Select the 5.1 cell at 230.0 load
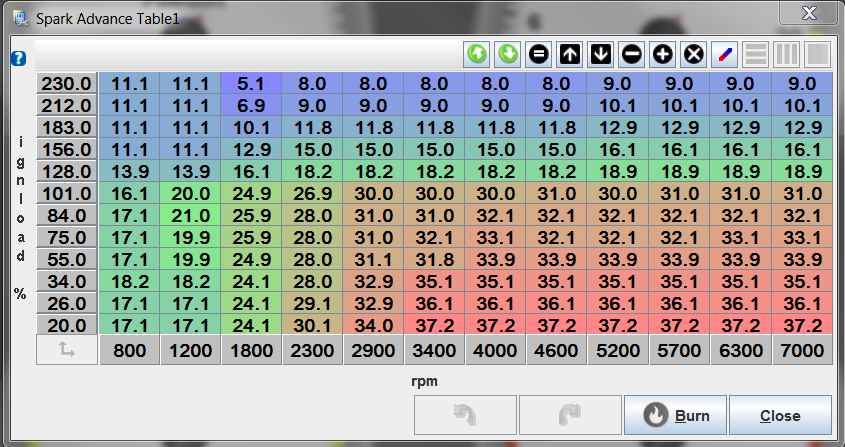The image size is (845, 447). (x=251, y=84)
